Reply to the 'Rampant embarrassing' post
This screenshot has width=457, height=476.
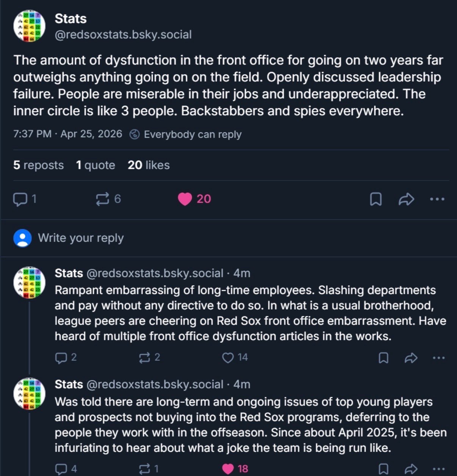coord(61,358)
